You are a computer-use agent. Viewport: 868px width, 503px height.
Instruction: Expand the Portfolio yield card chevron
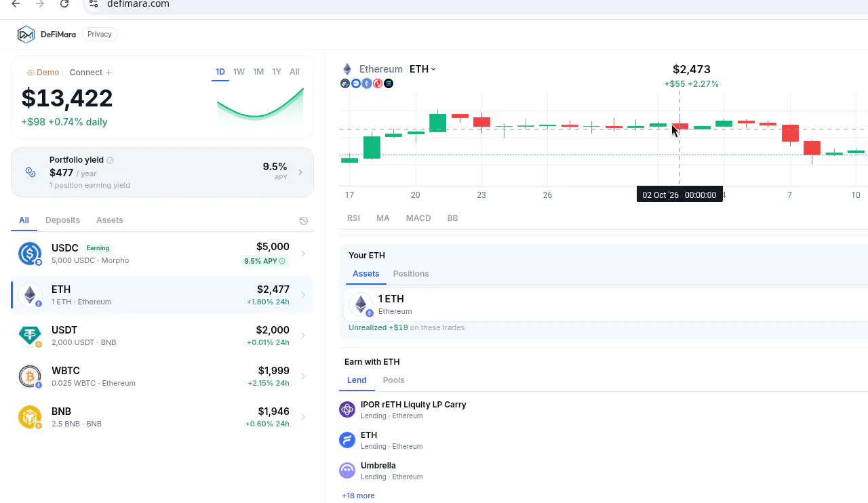(x=300, y=172)
